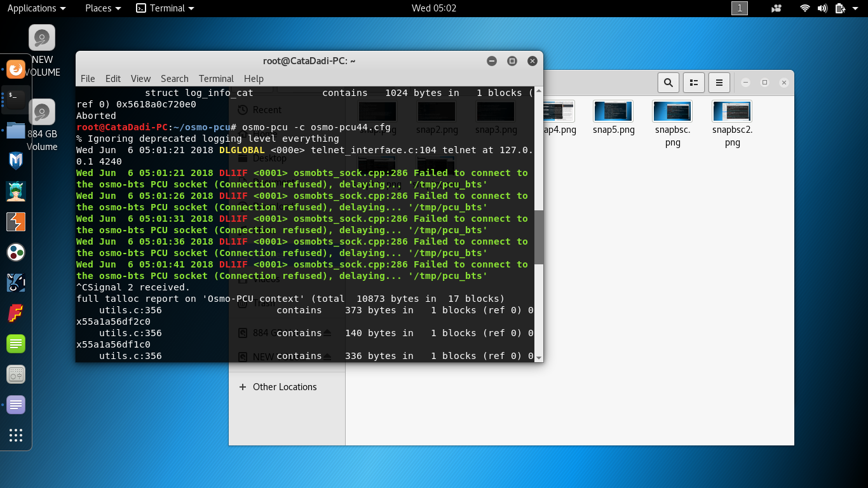
Task: Open the green Leafpad notes icon
Action: click(x=16, y=344)
